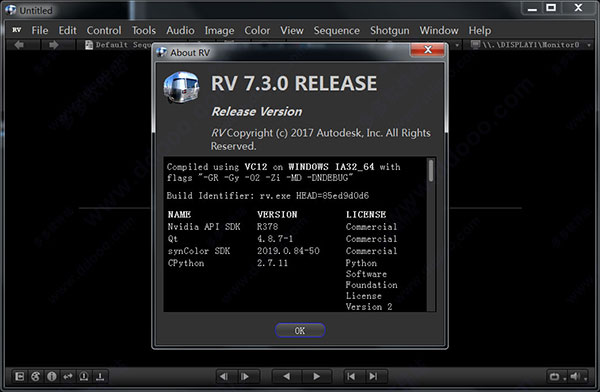Jump to the next marker

pos(373,377)
